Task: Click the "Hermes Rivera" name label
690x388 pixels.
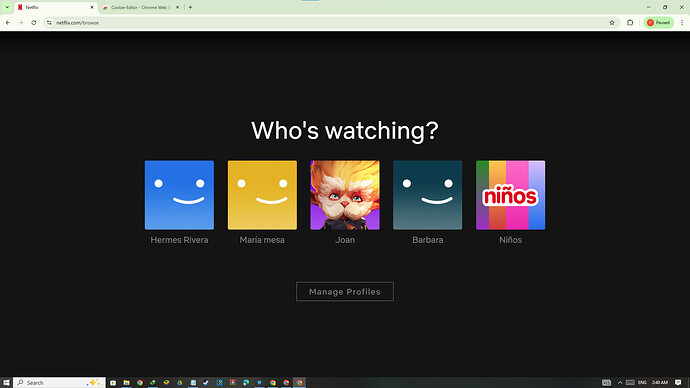Action: [179, 240]
